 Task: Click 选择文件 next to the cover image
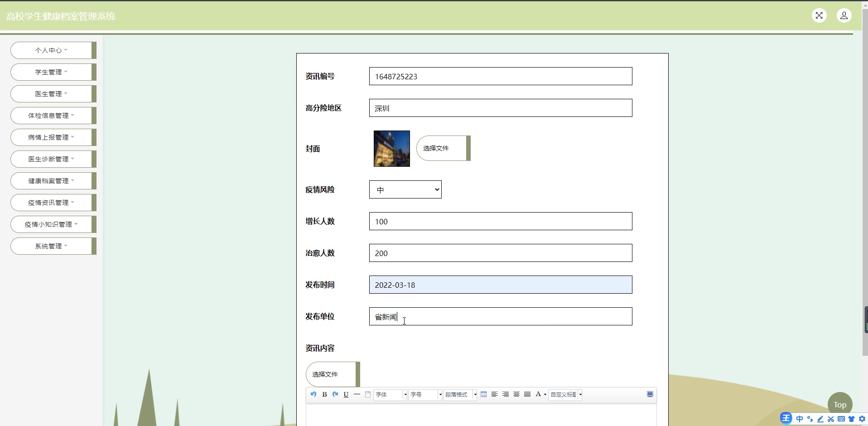pyautogui.click(x=444, y=148)
